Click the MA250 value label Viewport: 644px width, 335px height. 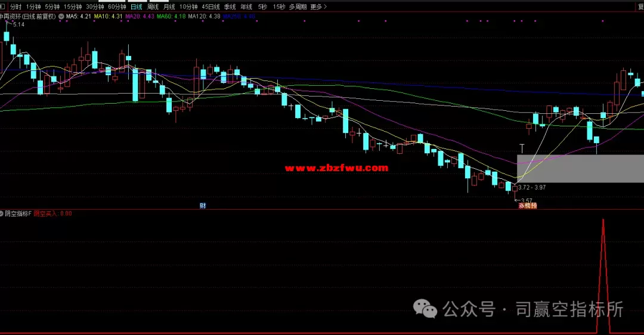(240, 17)
